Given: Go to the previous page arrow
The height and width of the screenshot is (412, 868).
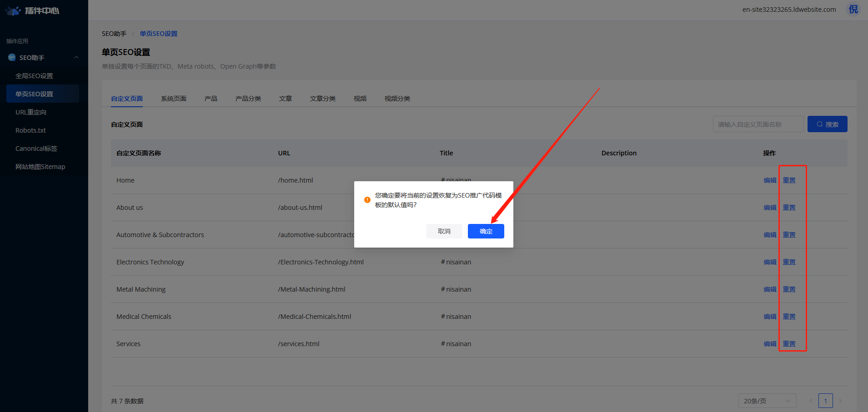Looking at the screenshot, I should (811, 401).
